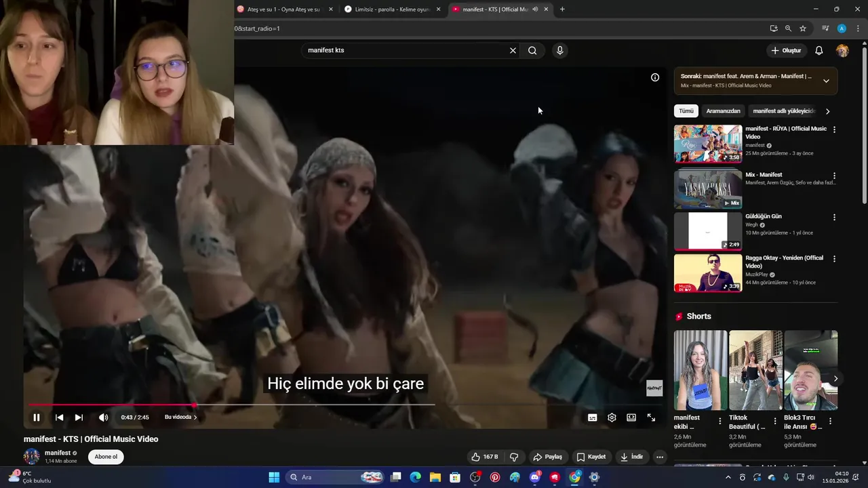Open 'Ragga Oktay - Yeniden' video thumbnail
868x488 pixels.
708,272
